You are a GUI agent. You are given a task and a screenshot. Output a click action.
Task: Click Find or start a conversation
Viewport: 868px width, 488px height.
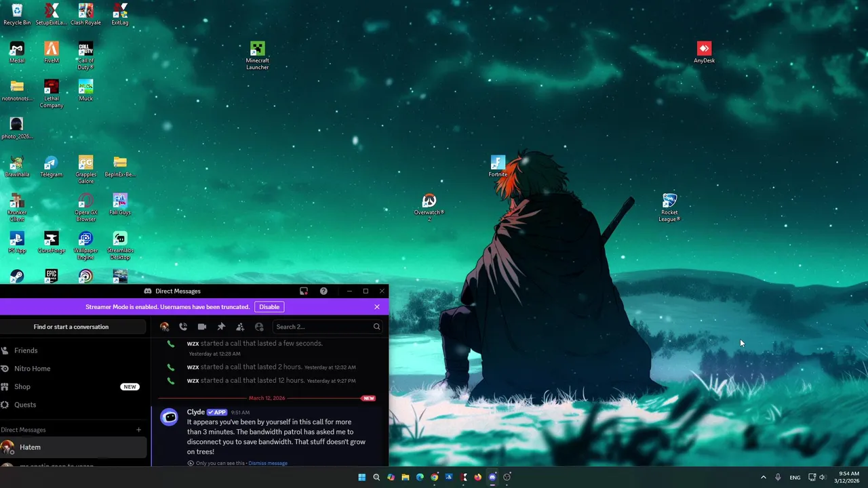[x=71, y=327]
